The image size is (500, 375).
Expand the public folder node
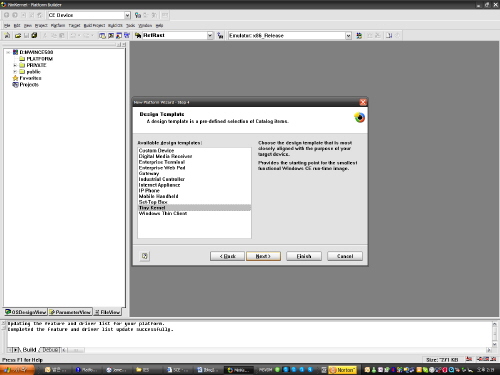click(x=15, y=72)
